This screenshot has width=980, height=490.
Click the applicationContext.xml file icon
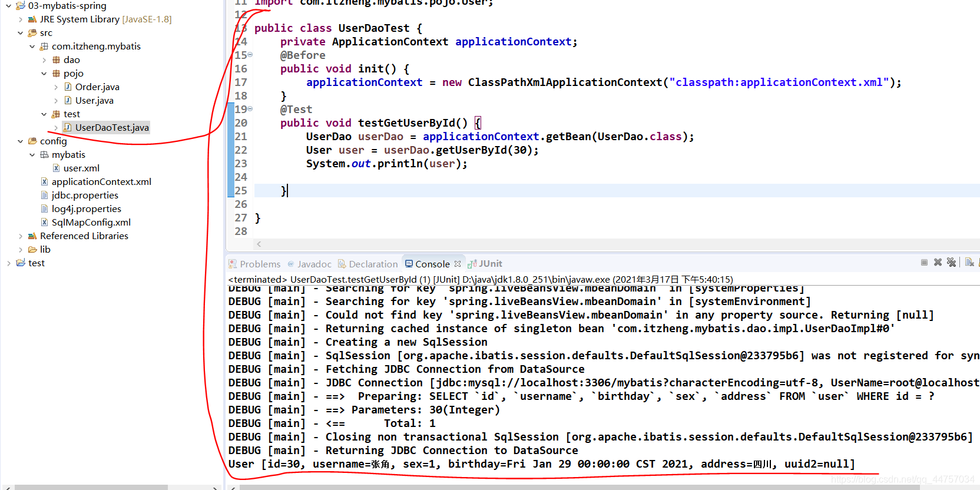(44, 181)
